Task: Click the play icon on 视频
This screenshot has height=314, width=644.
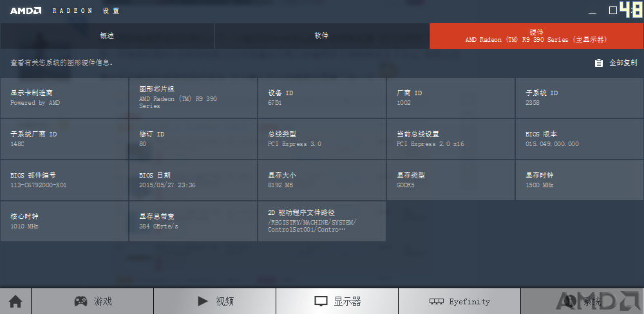Action: click(x=202, y=301)
